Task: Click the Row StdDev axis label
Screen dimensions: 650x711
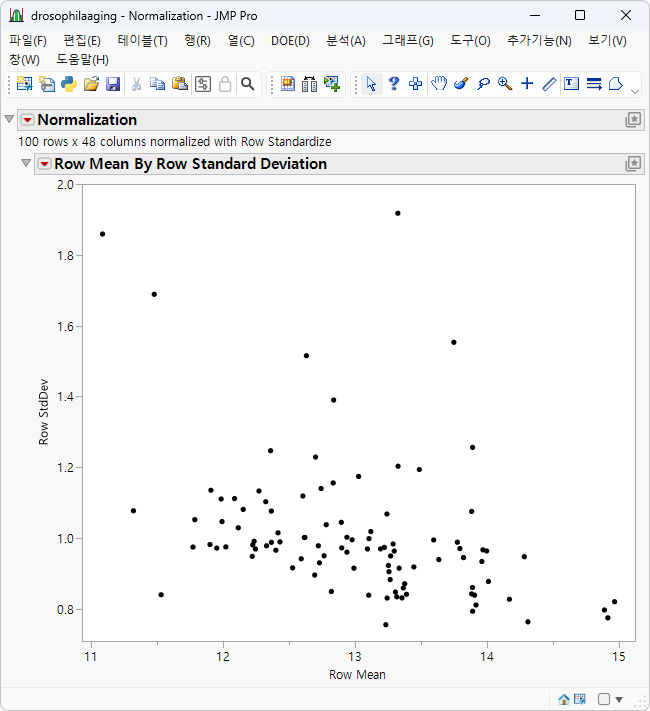Action: click(x=43, y=412)
